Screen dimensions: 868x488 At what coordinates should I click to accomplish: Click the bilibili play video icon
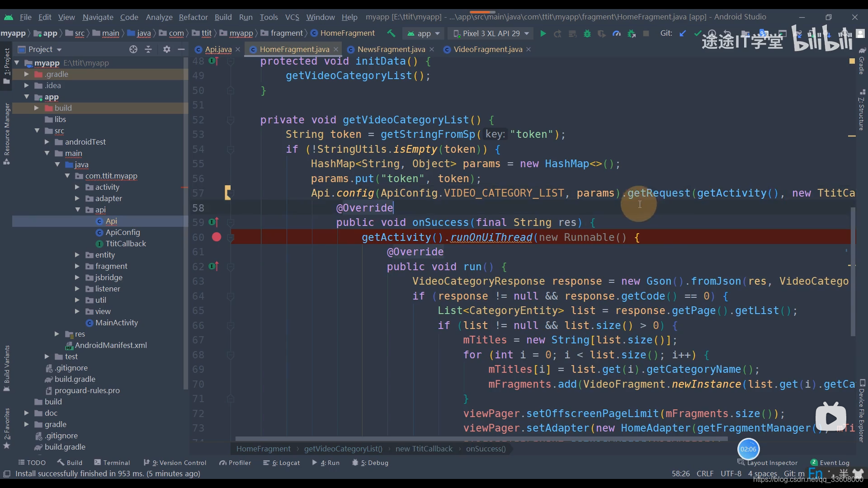coord(830,418)
